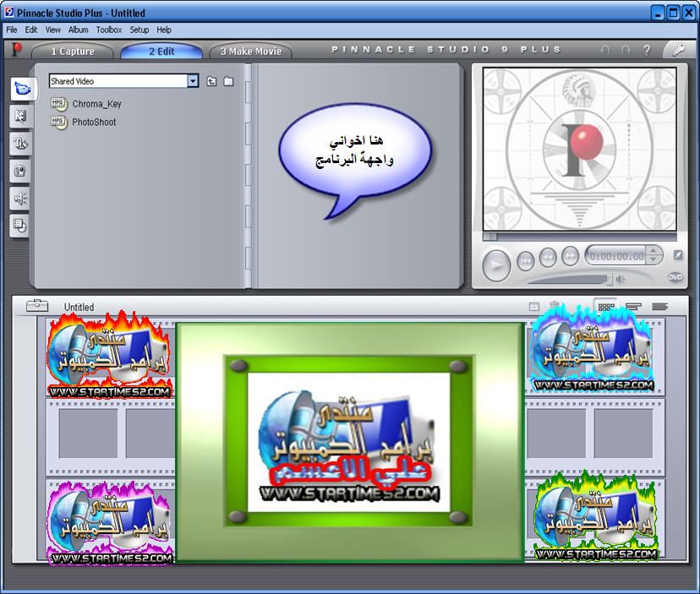This screenshot has height=594, width=700.
Task: Open the View menu
Action: coord(52,30)
